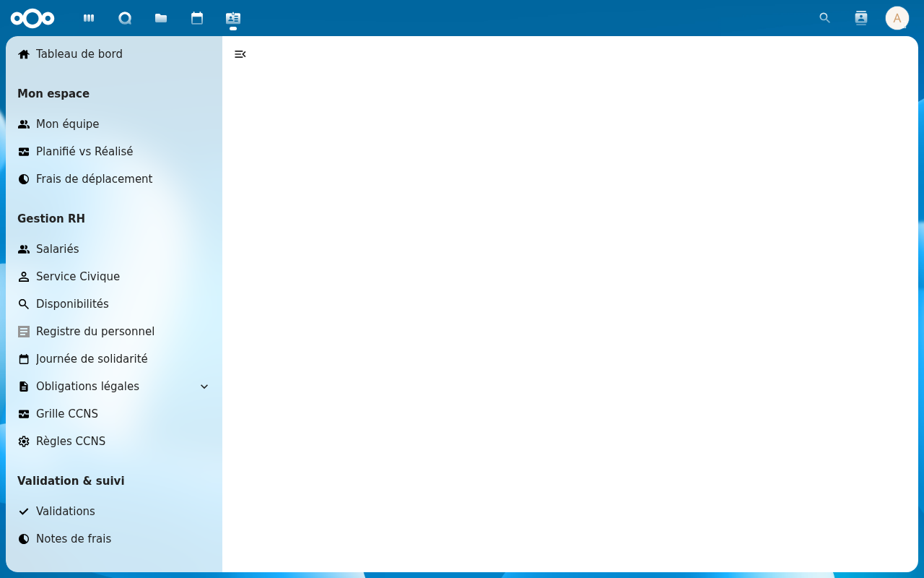Click the document icon beside Obligations légales
This screenshot has width=924, height=578.
[x=24, y=387]
